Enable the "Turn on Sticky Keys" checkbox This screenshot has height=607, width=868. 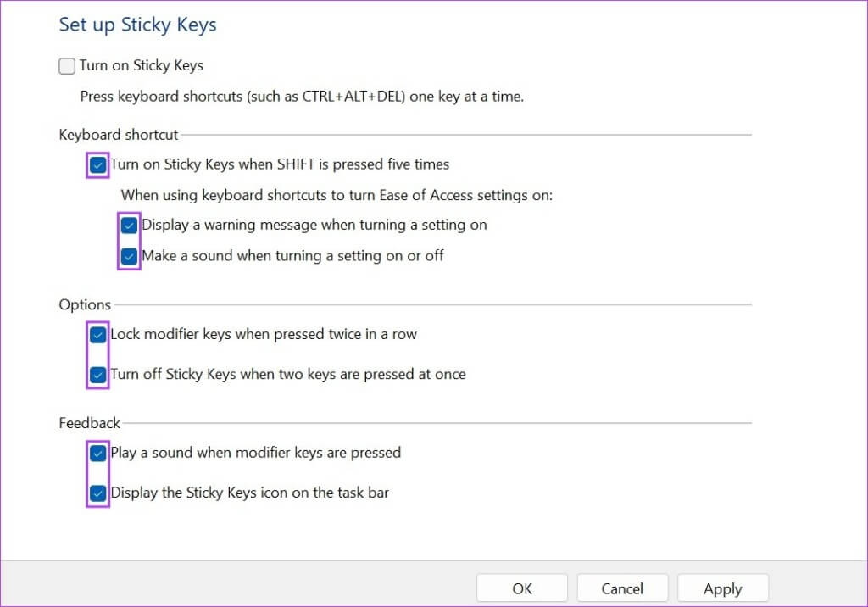point(66,65)
